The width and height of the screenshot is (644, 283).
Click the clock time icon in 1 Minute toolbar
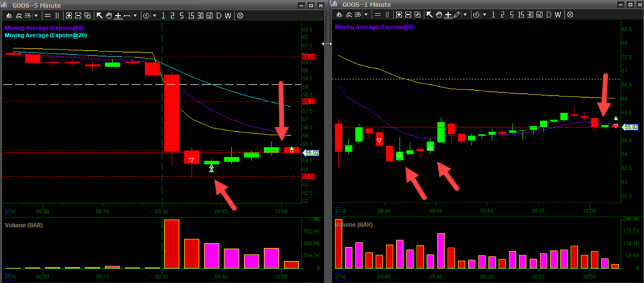click(x=477, y=15)
